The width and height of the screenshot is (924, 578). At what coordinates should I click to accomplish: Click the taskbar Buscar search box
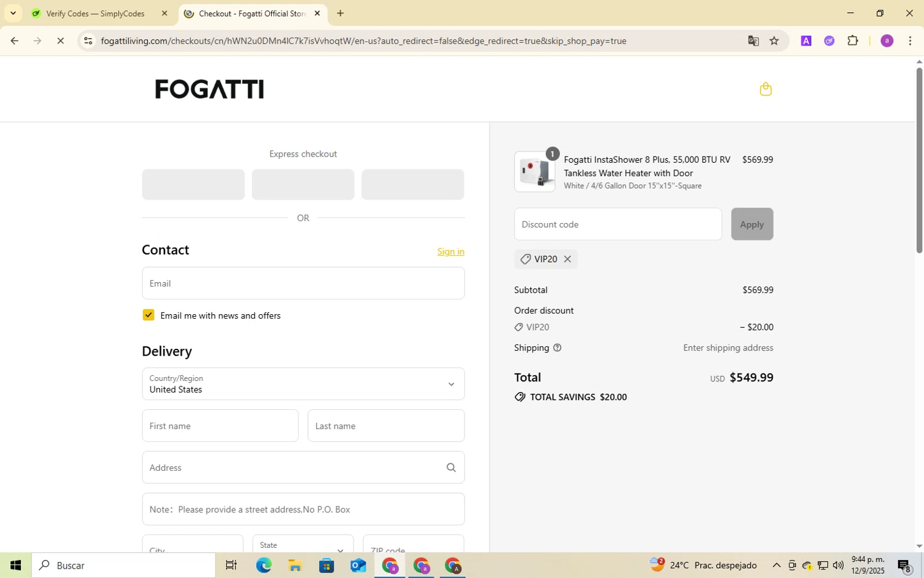click(x=124, y=565)
